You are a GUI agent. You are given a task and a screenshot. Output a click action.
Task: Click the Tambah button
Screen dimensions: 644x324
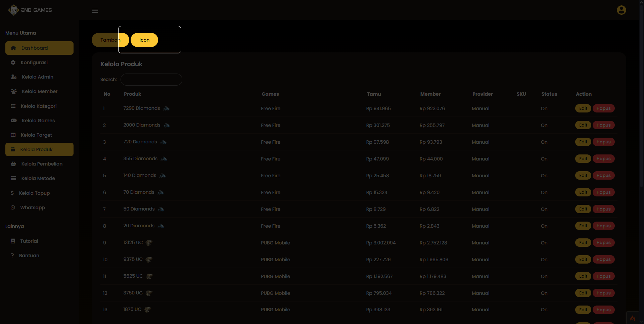click(x=110, y=40)
